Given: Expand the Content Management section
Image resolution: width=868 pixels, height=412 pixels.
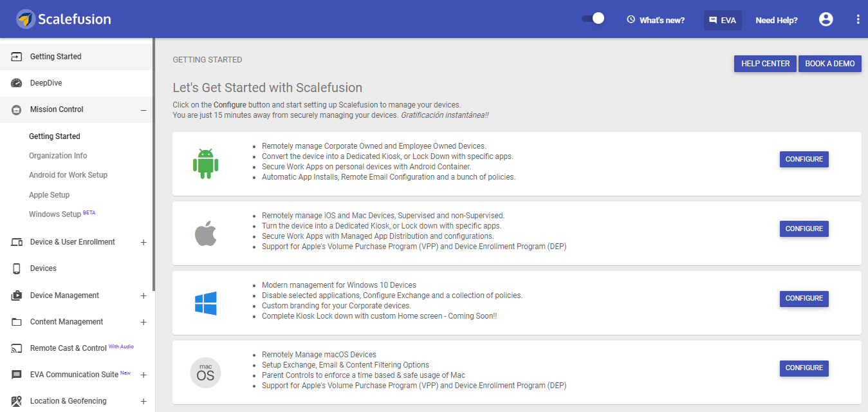Looking at the screenshot, I should pyautogui.click(x=143, y=321).
